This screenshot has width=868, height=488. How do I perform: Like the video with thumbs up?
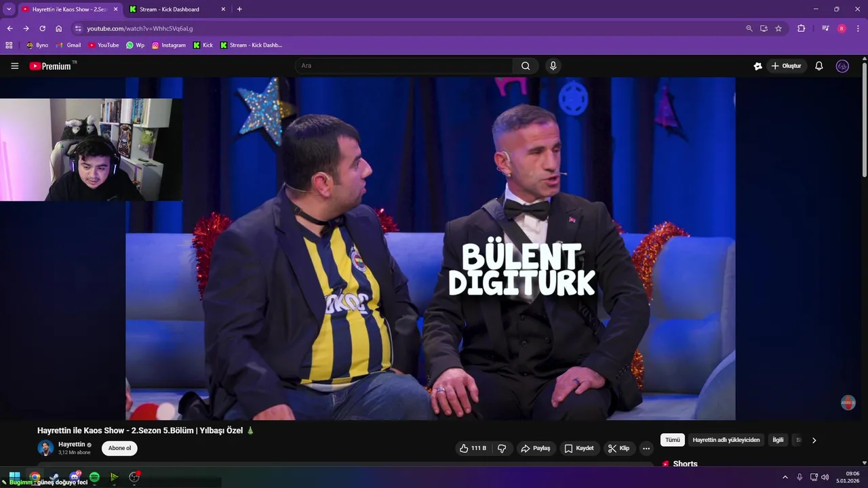[x=473, y=448]
